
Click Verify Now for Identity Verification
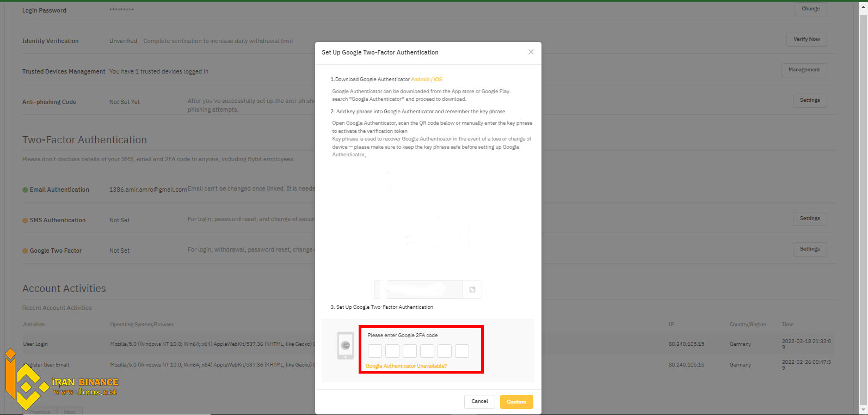click(807, 39)
